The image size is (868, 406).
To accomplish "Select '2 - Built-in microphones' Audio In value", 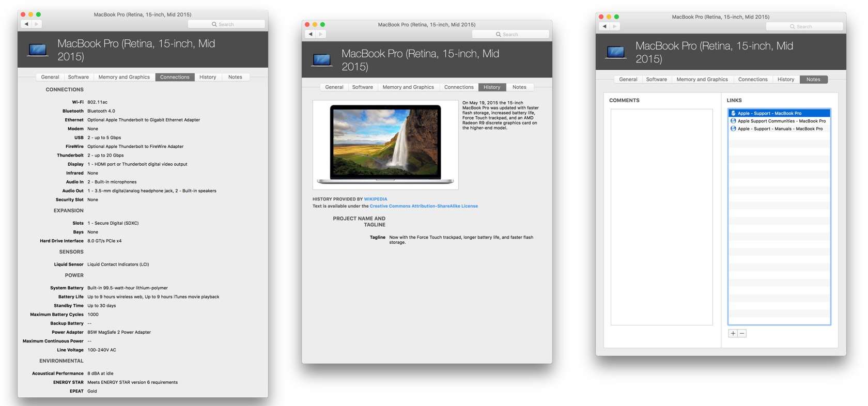I will click(112, 182).
